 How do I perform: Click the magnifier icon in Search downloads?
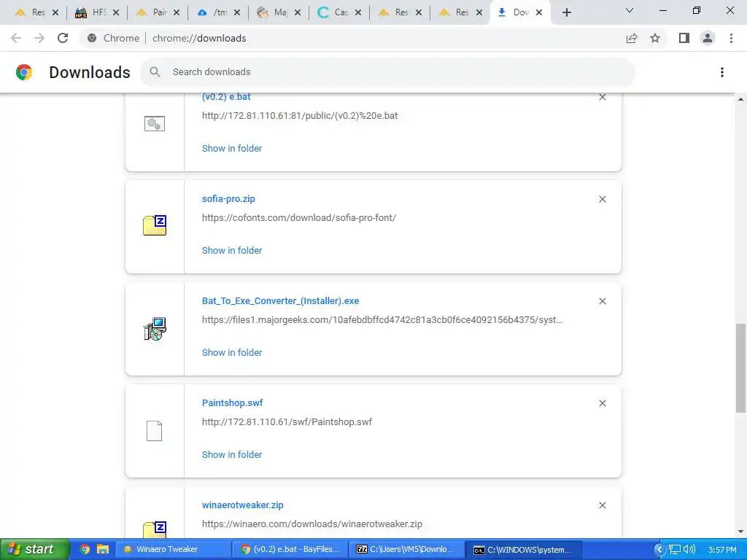point(155,72)
